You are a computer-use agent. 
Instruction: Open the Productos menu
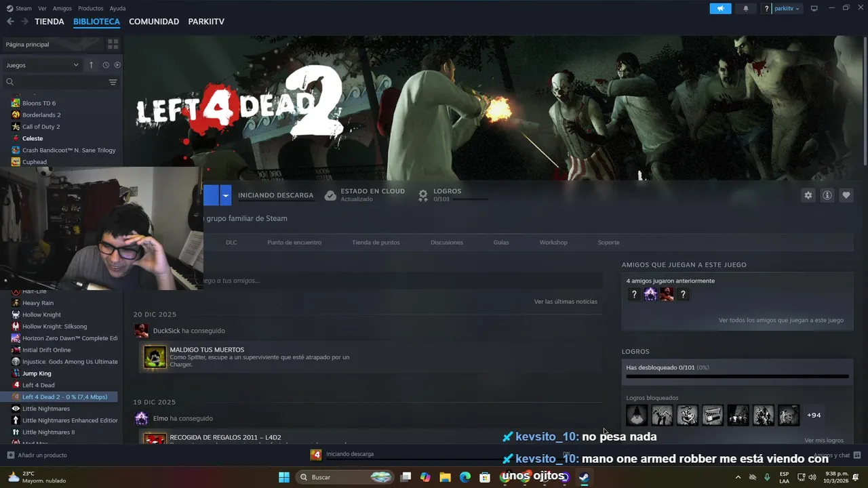pos(90,8)
